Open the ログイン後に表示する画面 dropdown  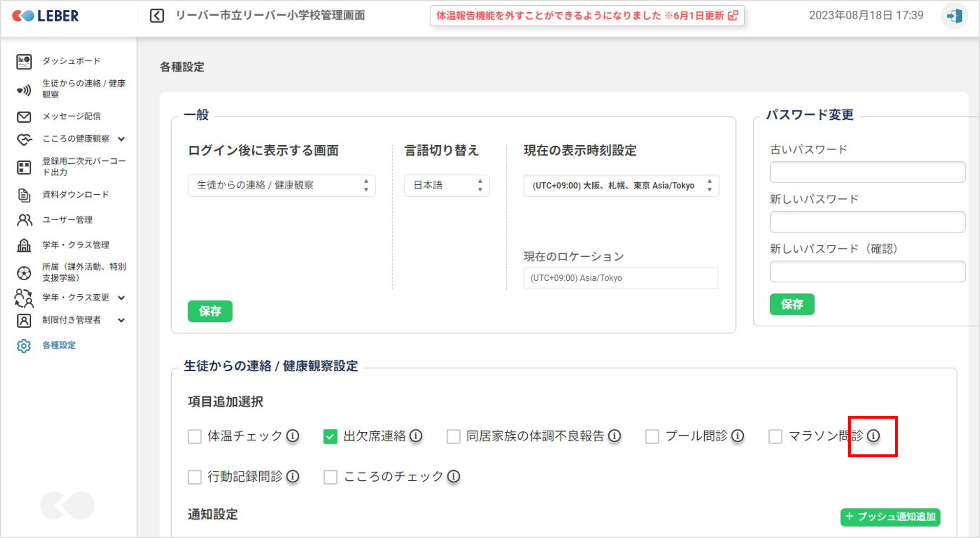tap(281, 185)
